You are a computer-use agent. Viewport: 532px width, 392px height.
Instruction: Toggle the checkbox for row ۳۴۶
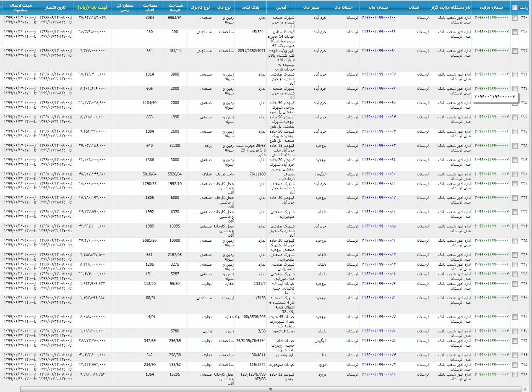[514, 374]
